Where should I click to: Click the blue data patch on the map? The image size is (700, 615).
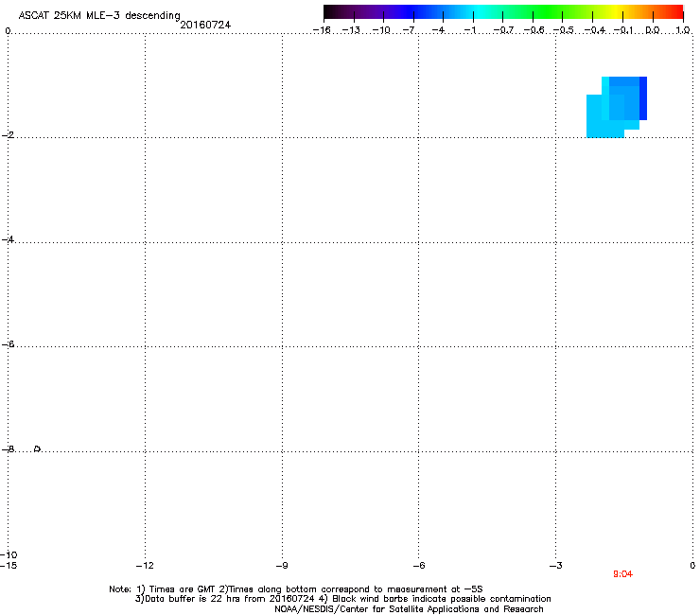617,107
